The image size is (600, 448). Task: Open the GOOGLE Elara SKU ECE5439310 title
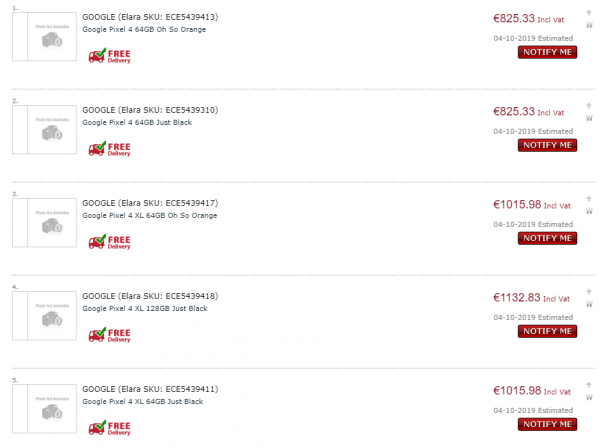click(x=150, y=110)
